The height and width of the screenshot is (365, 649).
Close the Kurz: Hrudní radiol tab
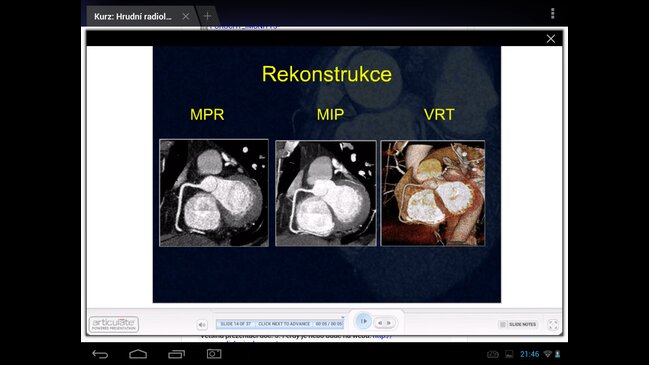(x=186, y=16)
